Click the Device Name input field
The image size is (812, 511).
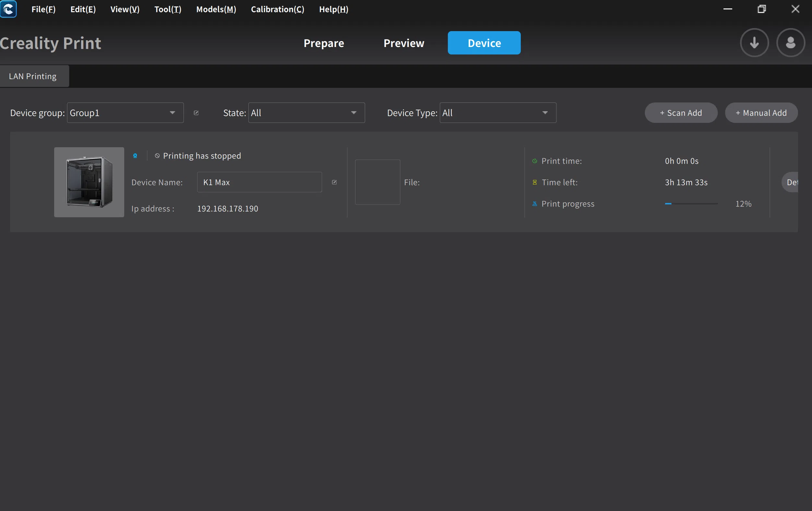tap(259, 182)
